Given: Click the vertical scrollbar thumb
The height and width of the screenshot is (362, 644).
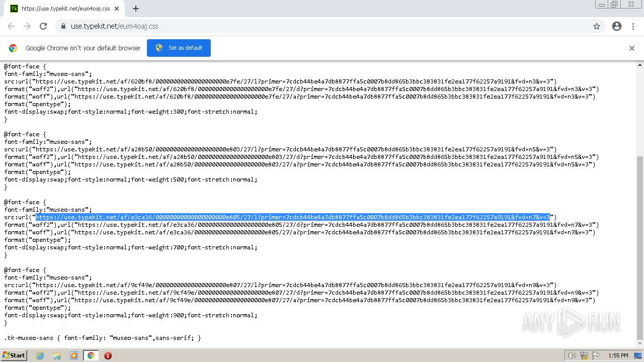Looking at the screenshot, I should [640, 247].
